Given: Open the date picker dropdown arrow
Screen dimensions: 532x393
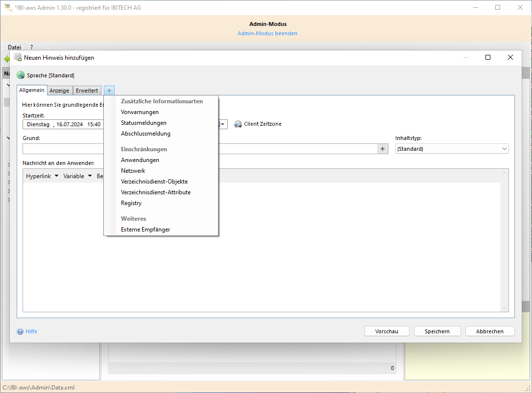Looking at the screenshot, I should point(223,124).
